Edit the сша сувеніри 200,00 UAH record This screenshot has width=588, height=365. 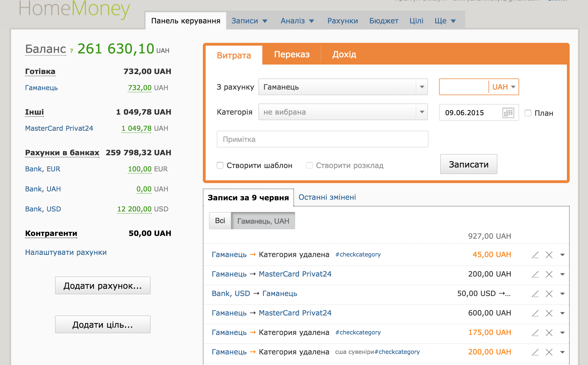[535, 352]
